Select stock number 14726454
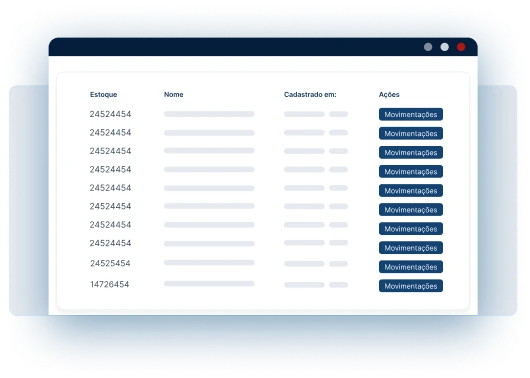This screenshot has height=378, width=530. 110,284
